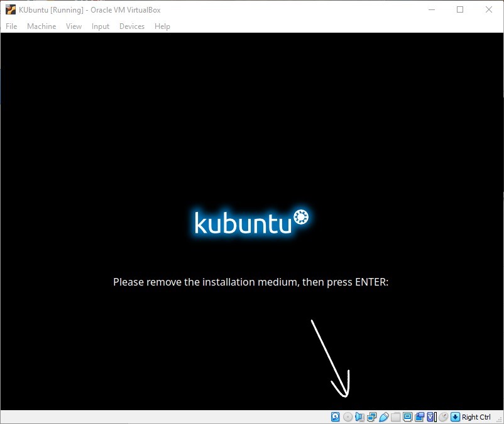
Task: Click the kubuntu logo in VM screen
Action: click(251, 222)
